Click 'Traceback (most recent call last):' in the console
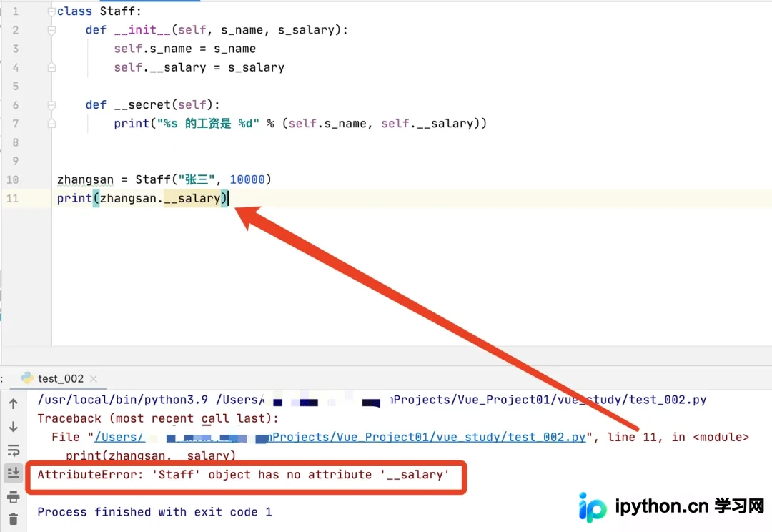This screenshot has width=772, height=532. [x=158, y=419]
